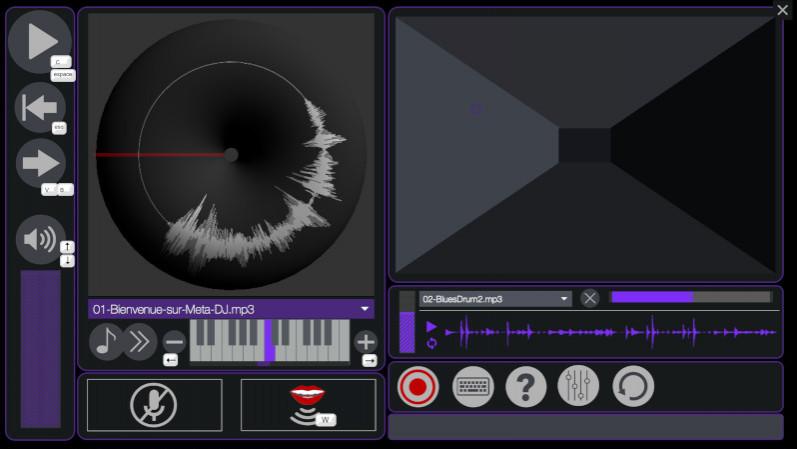797x449 pixels.
Task: Click the plus button beside piano keyboard
Action: click(x=366, y=341)
